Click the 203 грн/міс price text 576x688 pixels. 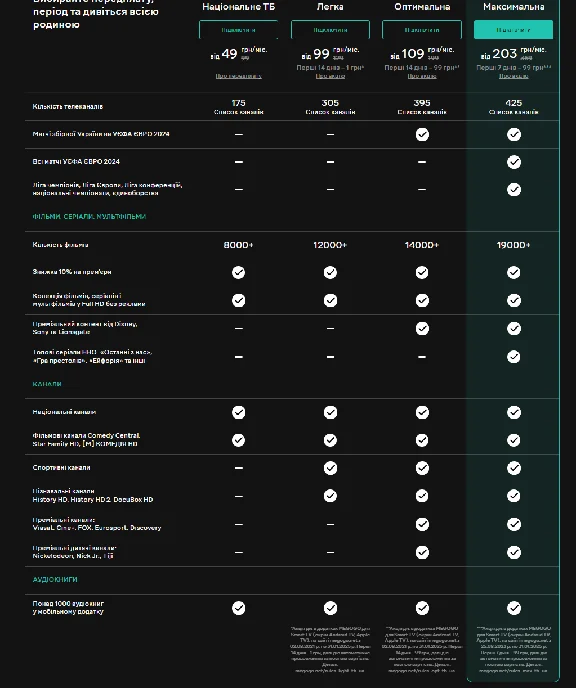pyautogui.click(x=513, y=54)
